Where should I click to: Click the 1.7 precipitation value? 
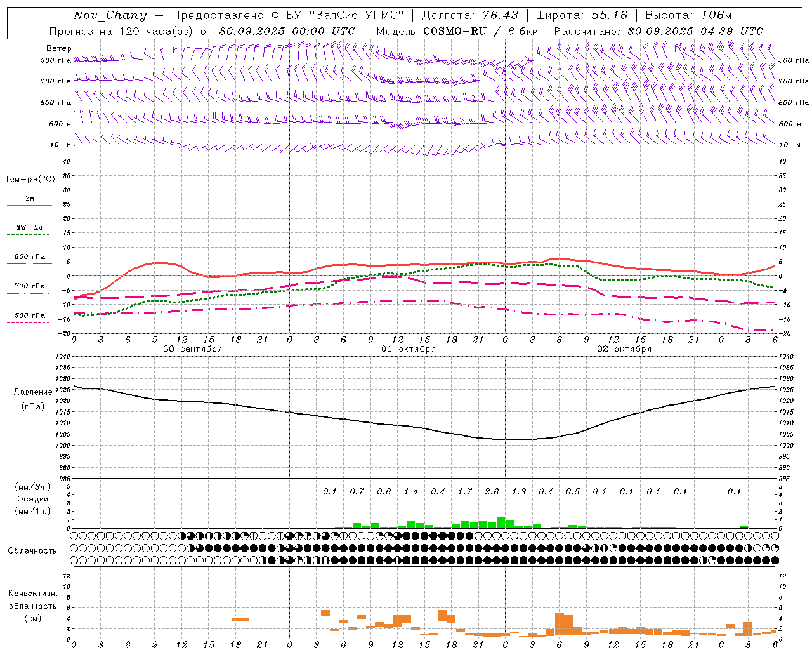coord(465,491)
